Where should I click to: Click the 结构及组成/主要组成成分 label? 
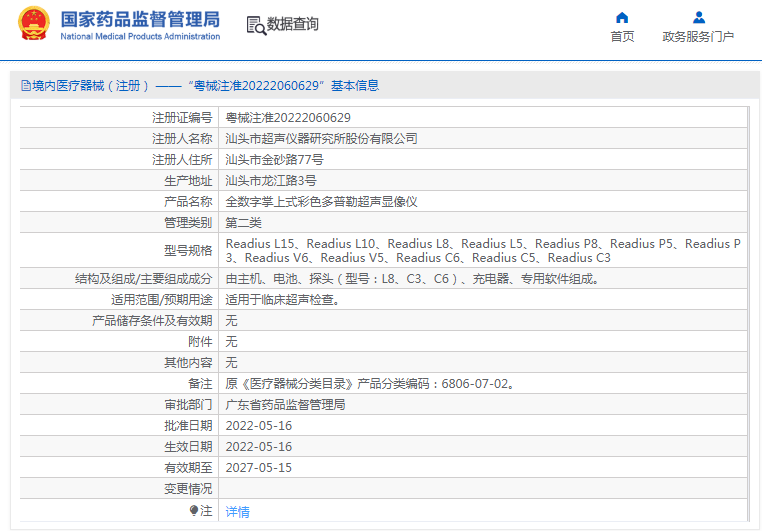click(x=143, y=279)
